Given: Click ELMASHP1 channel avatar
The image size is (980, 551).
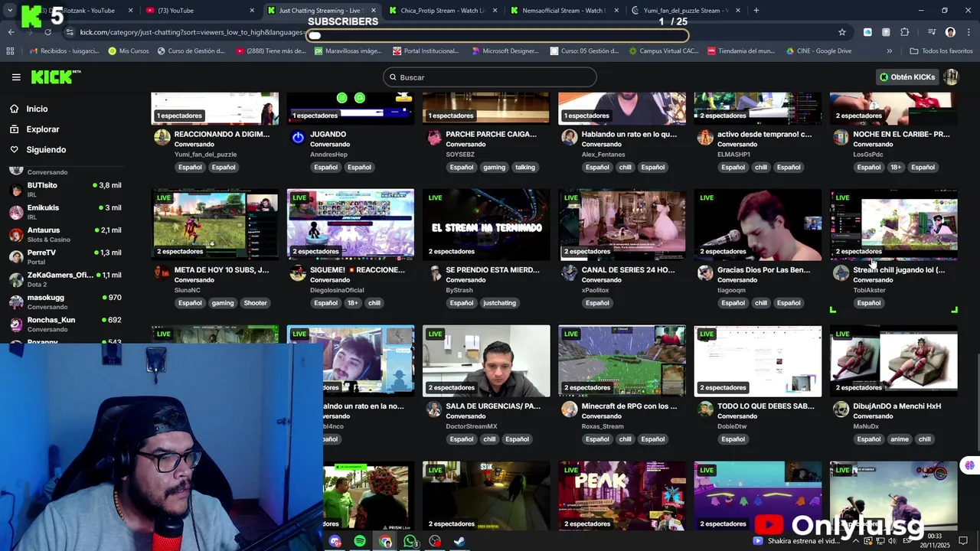Looking at the screenshot, I should 704,137.
